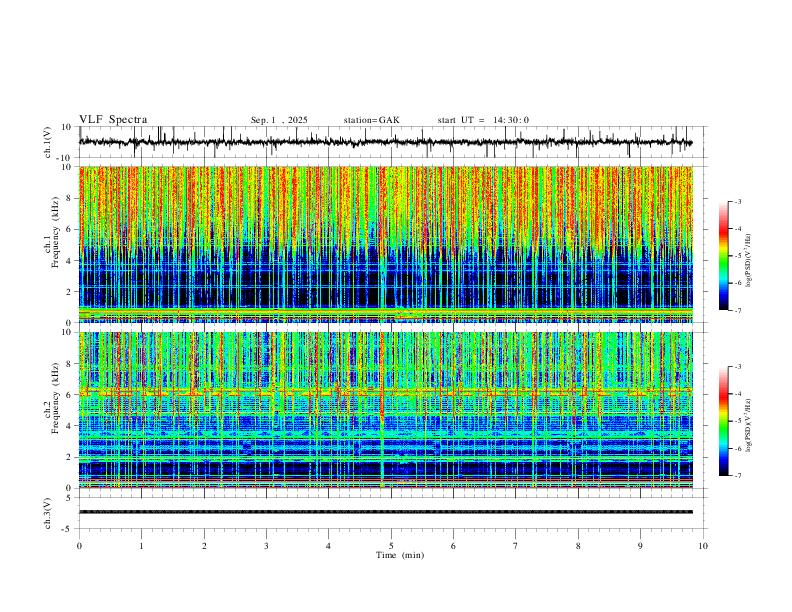The width and height of the screenshot is (792, 612).
Task: Click the "9" tick on the Time axis
Action: click(x=640, y=546)
